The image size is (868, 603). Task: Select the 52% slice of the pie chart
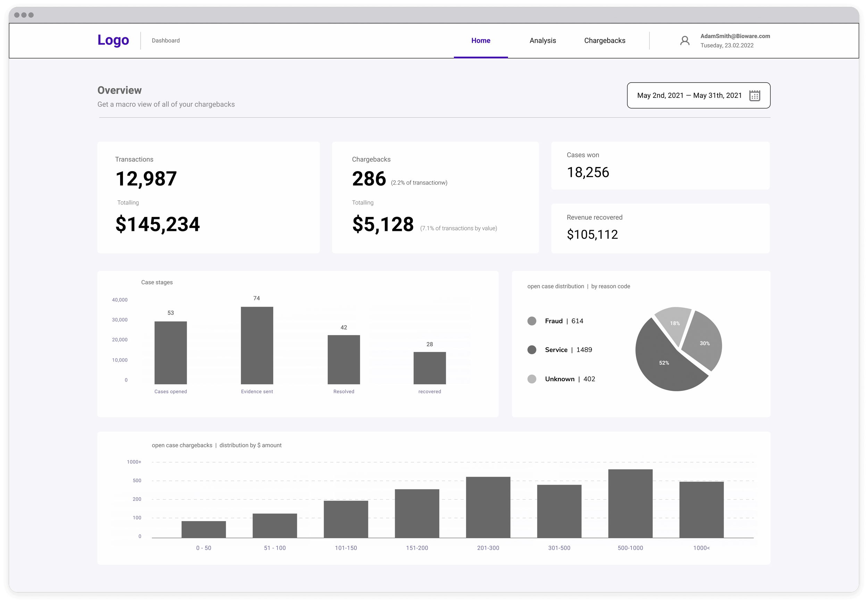pos(664,363)
